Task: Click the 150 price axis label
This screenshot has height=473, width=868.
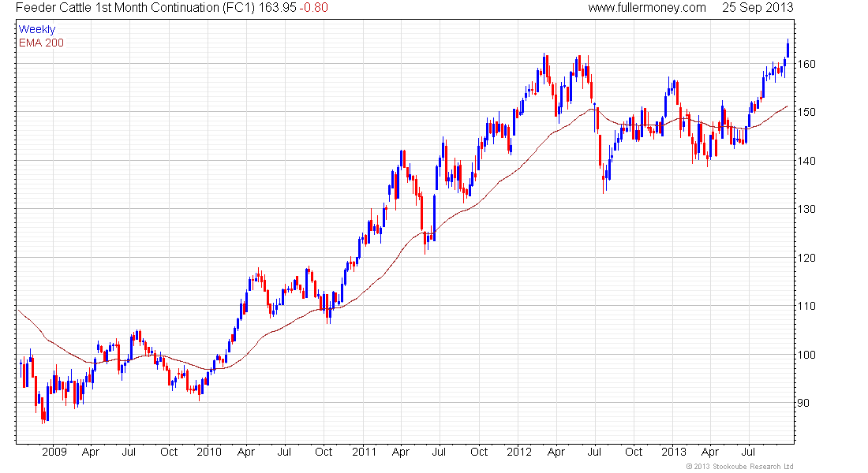Action: 806,112
